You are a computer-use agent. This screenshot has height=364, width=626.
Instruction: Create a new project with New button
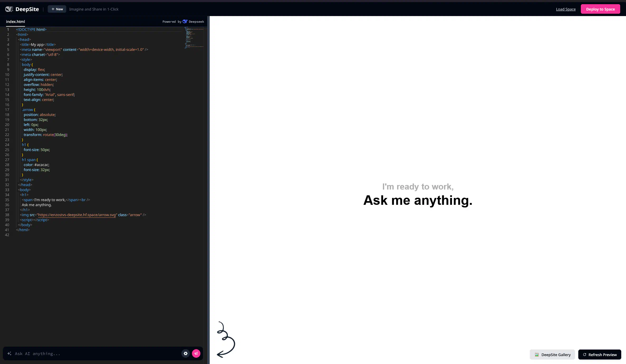click(57, 9)
